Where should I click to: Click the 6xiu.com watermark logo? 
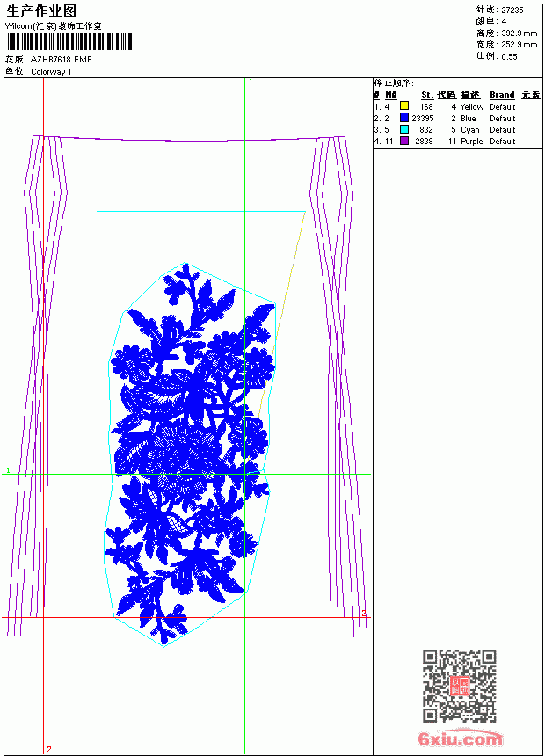click(460, 738)
